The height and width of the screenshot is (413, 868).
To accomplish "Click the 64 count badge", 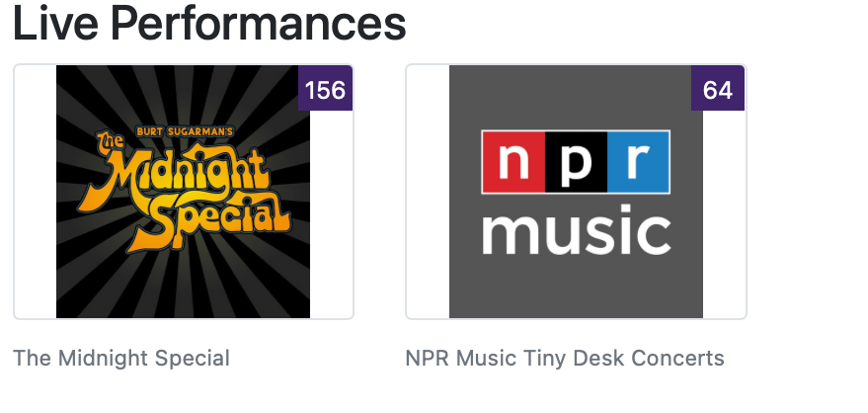I will click(x=718, y=91).
